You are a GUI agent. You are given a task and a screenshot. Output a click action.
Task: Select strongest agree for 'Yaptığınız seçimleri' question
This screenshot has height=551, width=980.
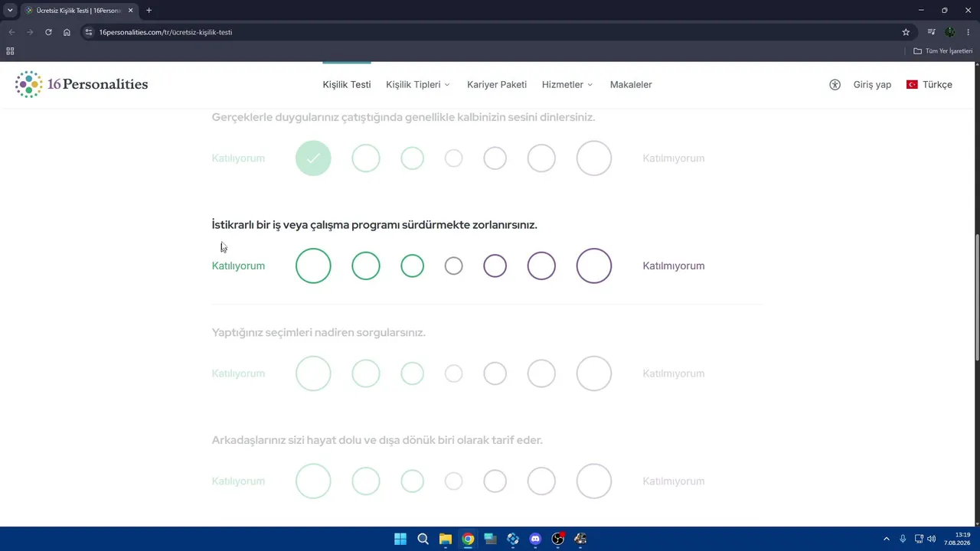coord(313,373)
